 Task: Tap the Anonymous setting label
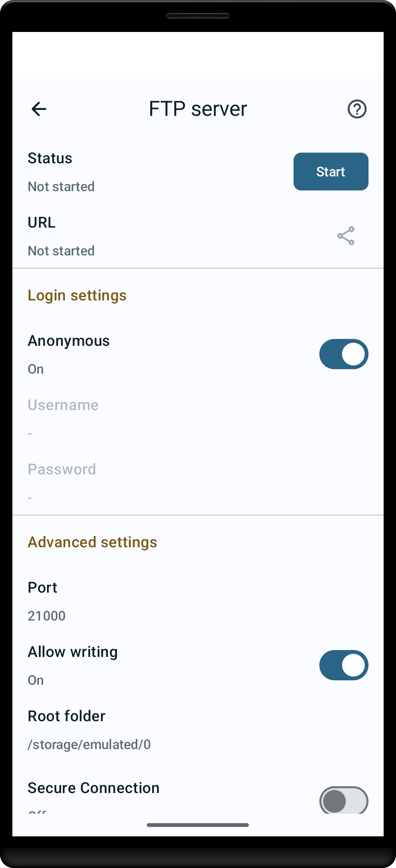[x=69, y=341]
